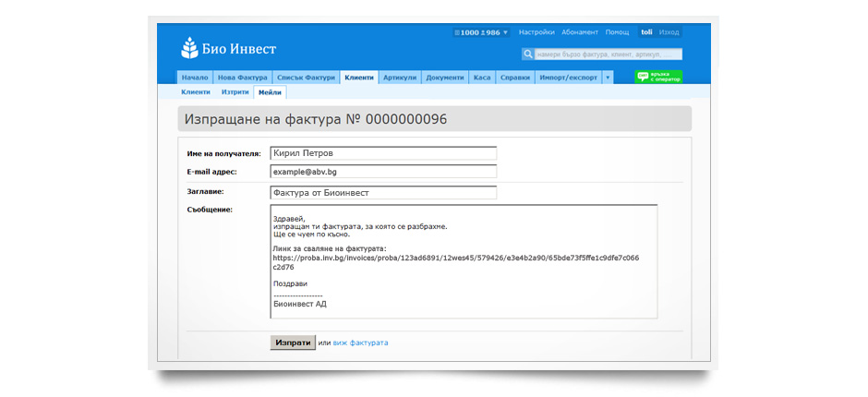Screen dimensions: 868x397
Task: Open the Справки tab
Action: point(514,78)
